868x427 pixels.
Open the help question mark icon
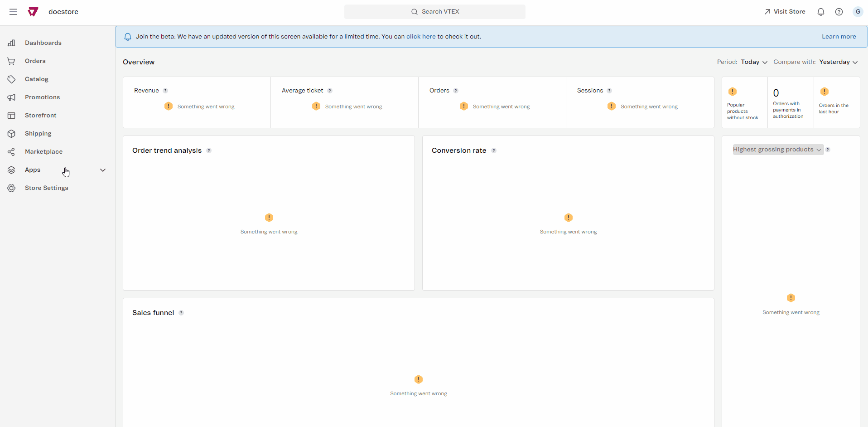[x=839, y=12]
